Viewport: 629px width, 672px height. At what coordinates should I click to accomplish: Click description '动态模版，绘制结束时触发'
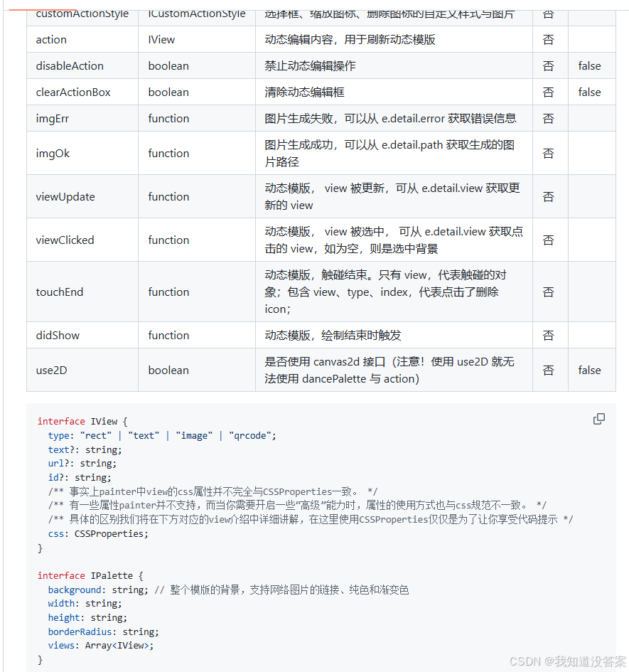[333, 335]
